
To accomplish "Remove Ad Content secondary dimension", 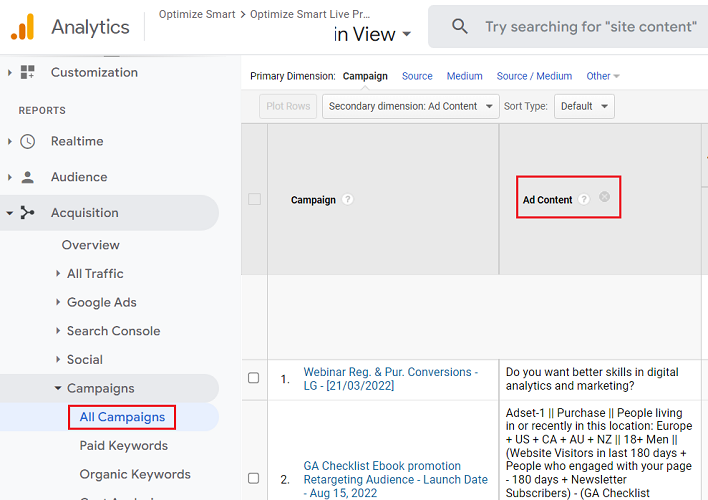I will coord(604,196).
